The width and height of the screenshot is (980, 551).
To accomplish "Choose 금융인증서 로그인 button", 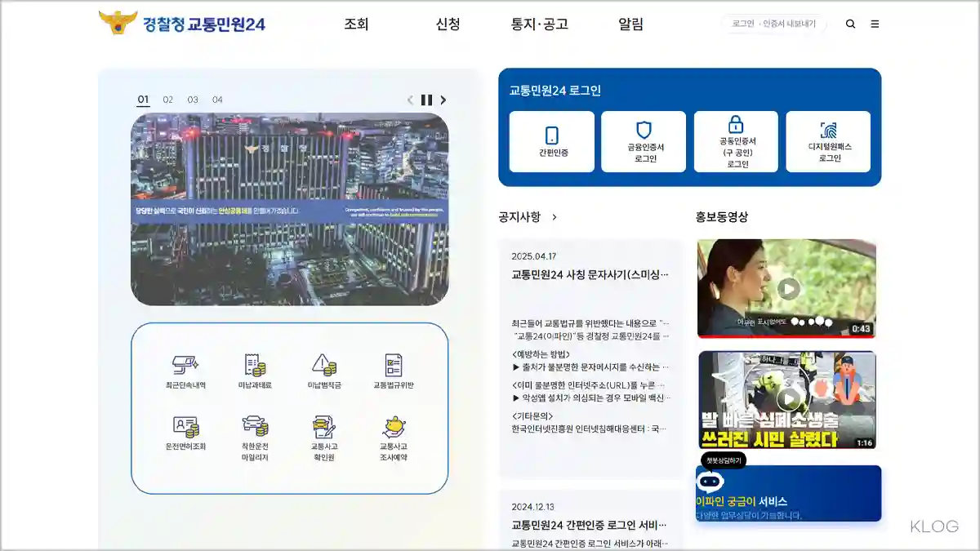I will (x=644, y=141).
